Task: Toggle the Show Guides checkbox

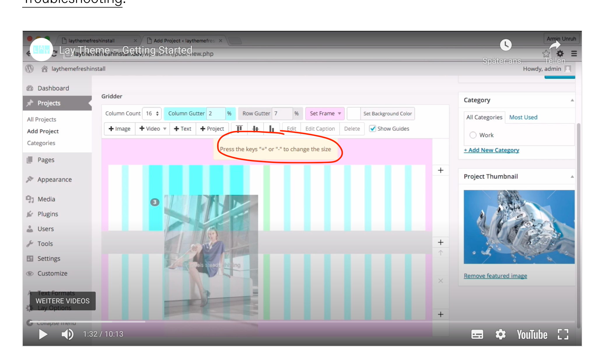Action: (x=373, y=129)
